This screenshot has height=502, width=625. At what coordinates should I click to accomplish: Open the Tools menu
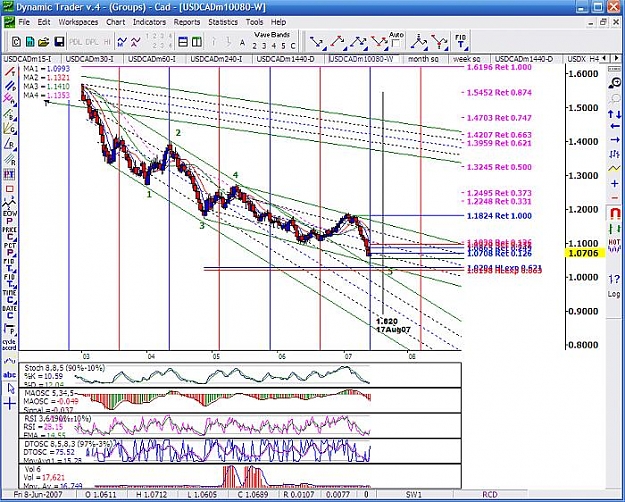point(254,22)
